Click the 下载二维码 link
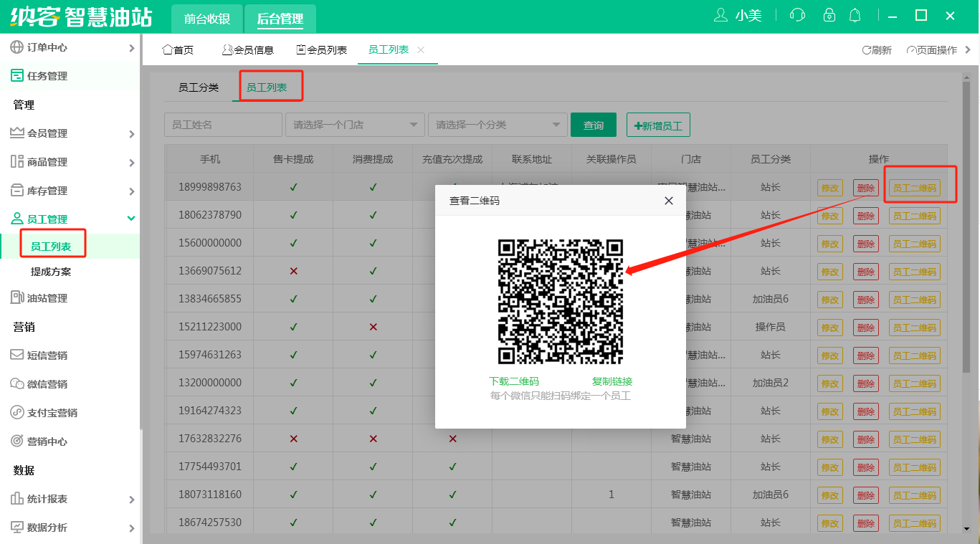Screen dimensions: 980x544 [514, 381]
